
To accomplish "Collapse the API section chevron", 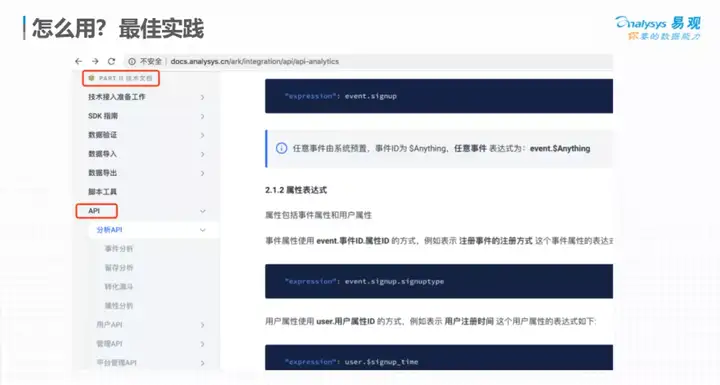I will coord(202,211).
